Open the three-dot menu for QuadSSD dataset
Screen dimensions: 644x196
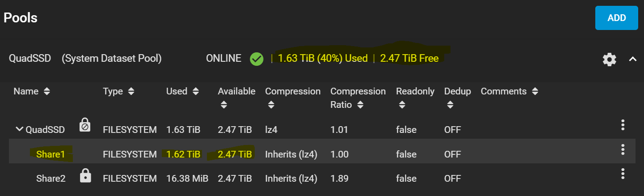click(623, 125)
